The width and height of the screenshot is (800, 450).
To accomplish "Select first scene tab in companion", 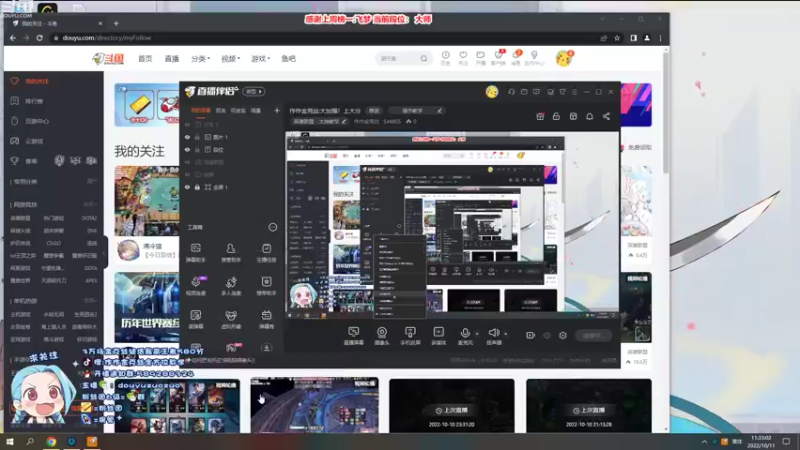I will pyautogui.click(x=201, y=110).
